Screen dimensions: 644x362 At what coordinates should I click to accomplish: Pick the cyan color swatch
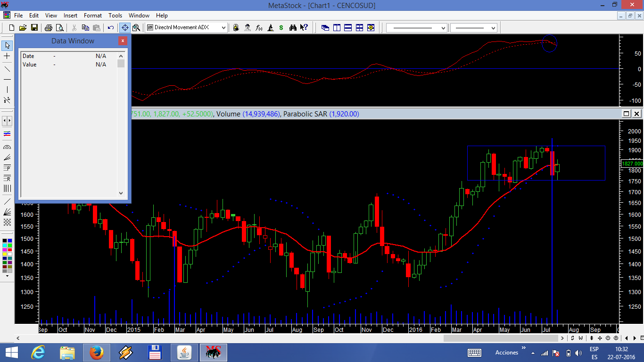click(5, 245)
